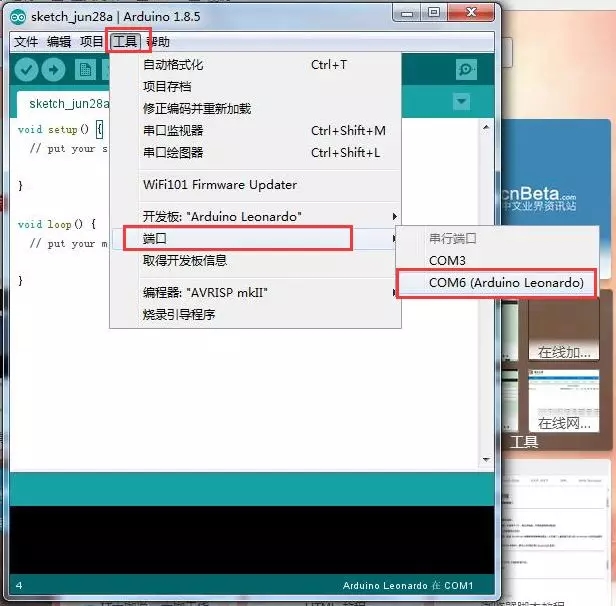This screenshot has width=616, height=606.
Task: Open the cnBeta tile in background browser
Action: pyautogui.click(x=556, y=173)
